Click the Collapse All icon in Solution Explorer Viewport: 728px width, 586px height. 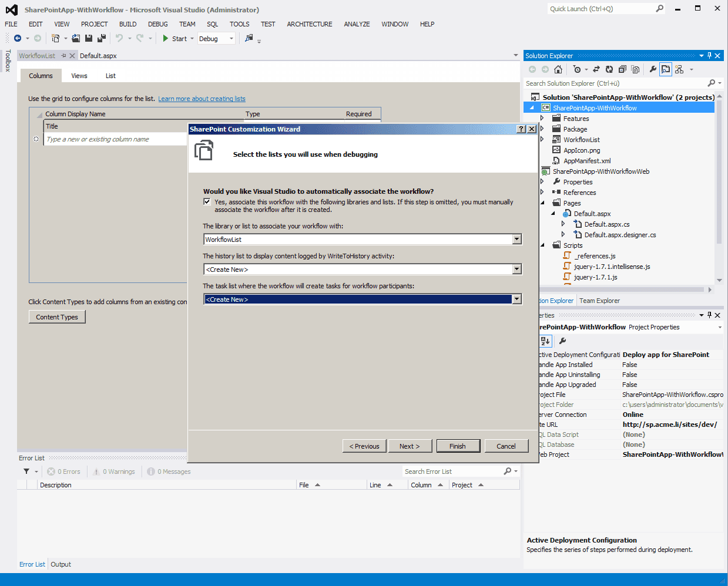coord(622,69)
